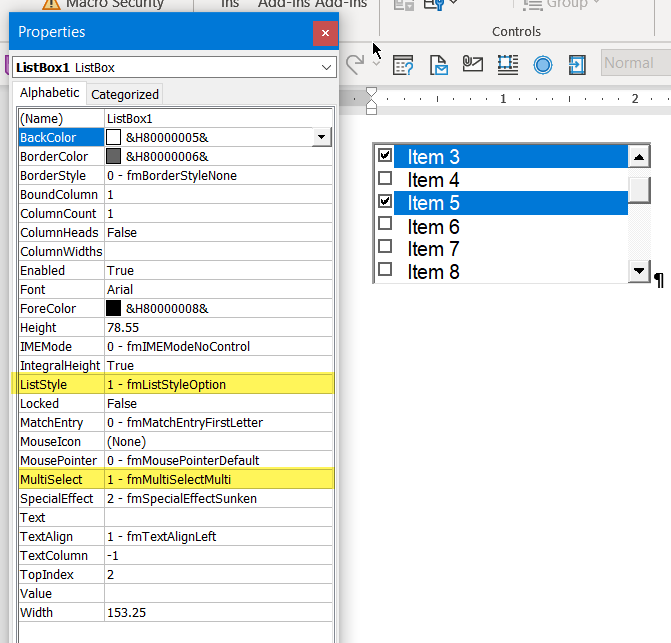Click the gray BorderColor swatch

tap(113, 156)
